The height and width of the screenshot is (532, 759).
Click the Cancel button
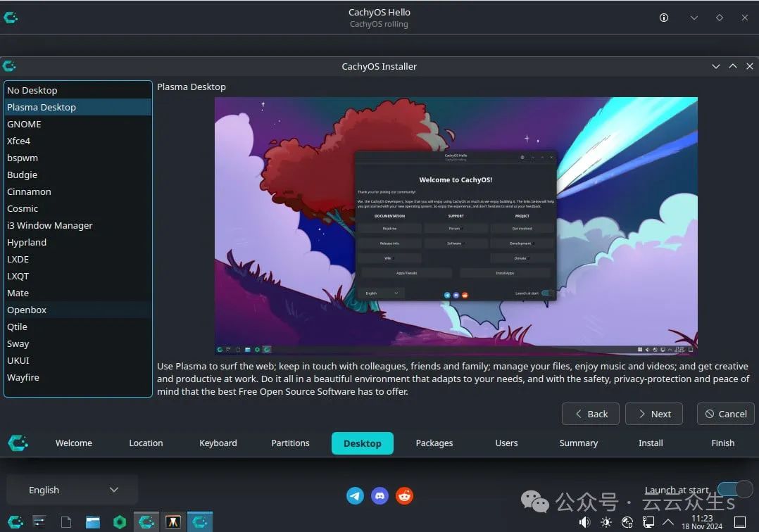pyautogui.click(x=726, y=414)
